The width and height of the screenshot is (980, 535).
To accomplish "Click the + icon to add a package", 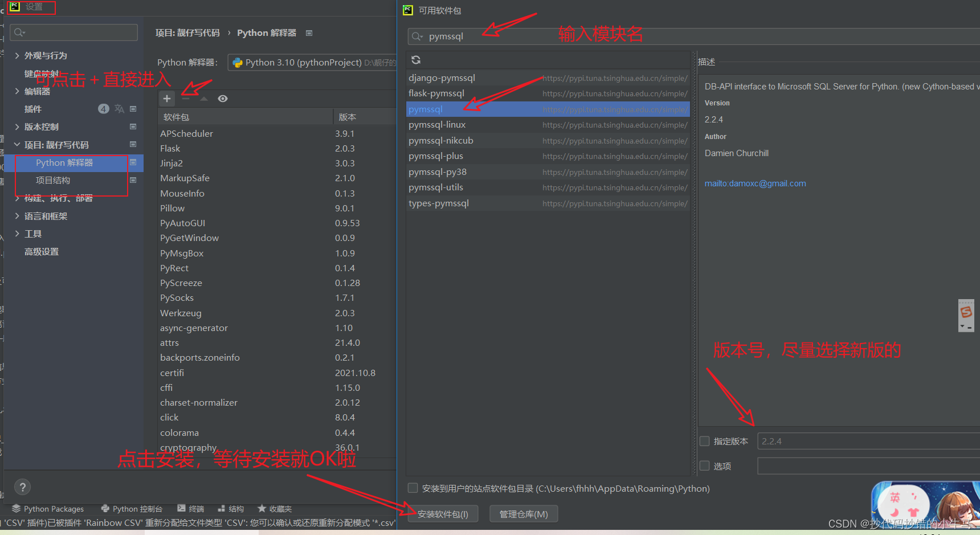I will coord(166,98).
